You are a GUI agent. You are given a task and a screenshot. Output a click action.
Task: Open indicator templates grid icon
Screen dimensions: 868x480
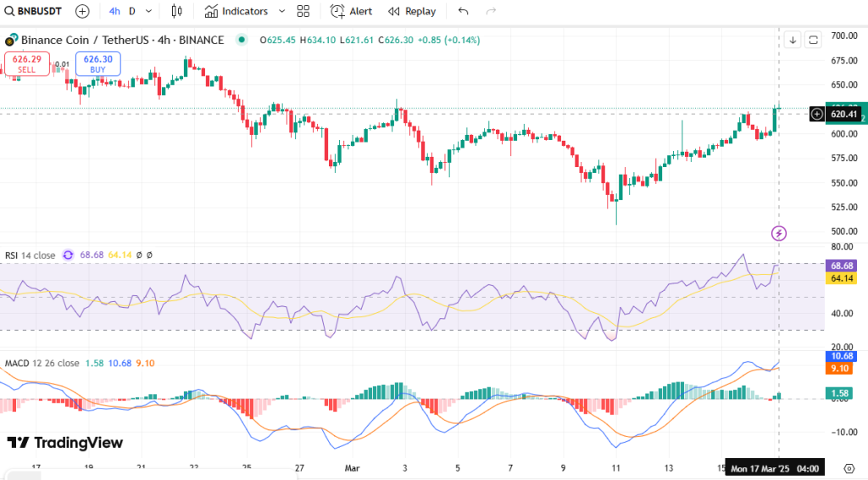(303, 11)
